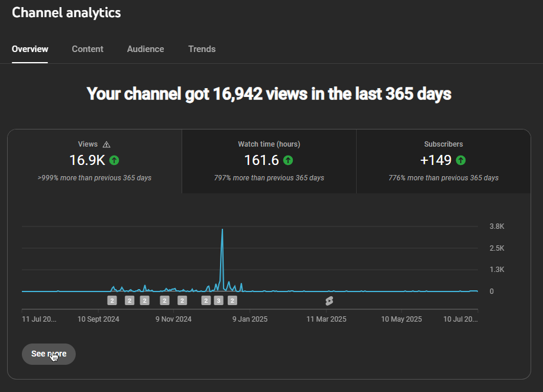This screenshot has height=392, width=543.
Task: Click the tallest peak in the views chart
Action: [x=222, y=230]
